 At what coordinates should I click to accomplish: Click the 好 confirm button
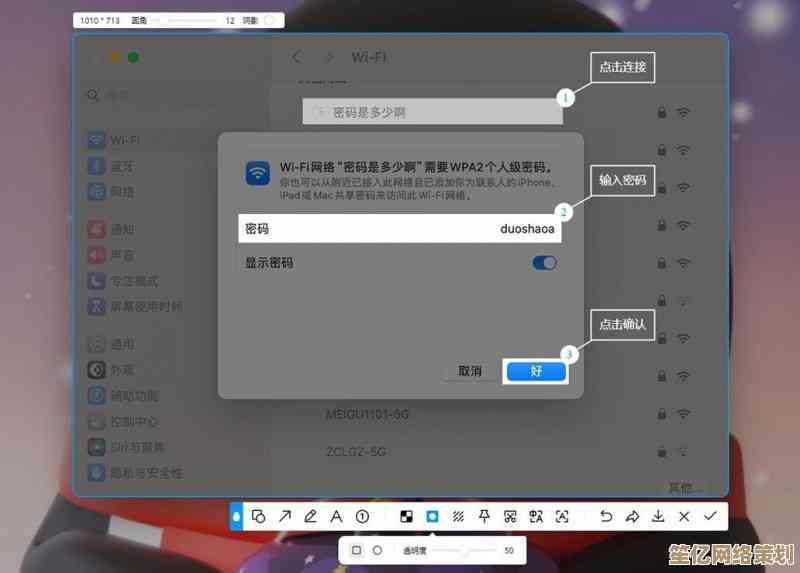536,371
